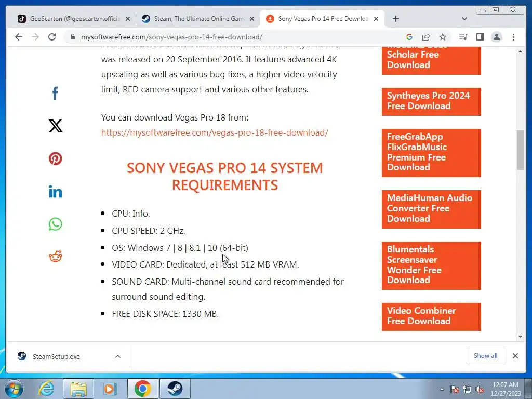This screenshot has height=399, width=532.
Task: Close the Steam tab
Action: (252, 19)
